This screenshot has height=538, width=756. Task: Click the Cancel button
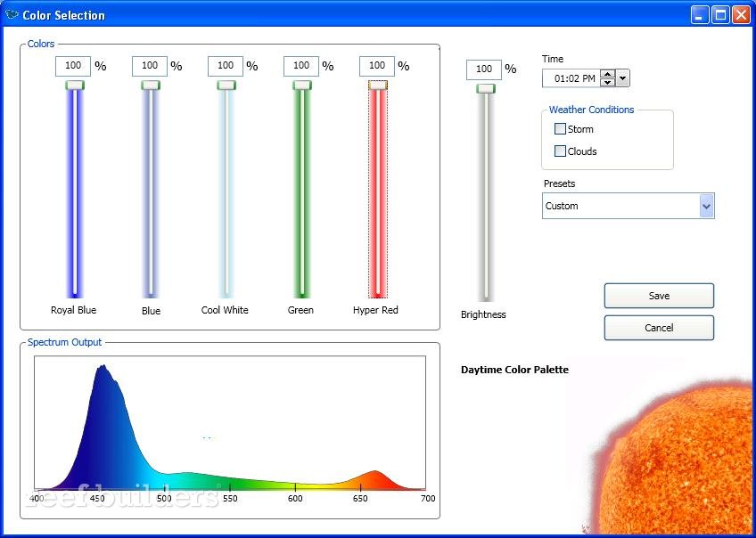pyautogui.click(x=658, y=328)
